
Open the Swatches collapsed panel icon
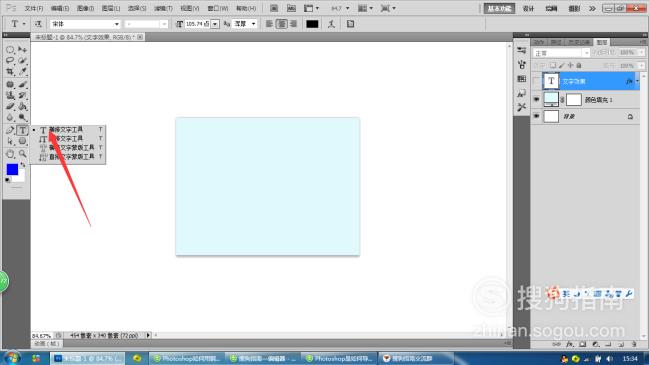pos(522,79)
